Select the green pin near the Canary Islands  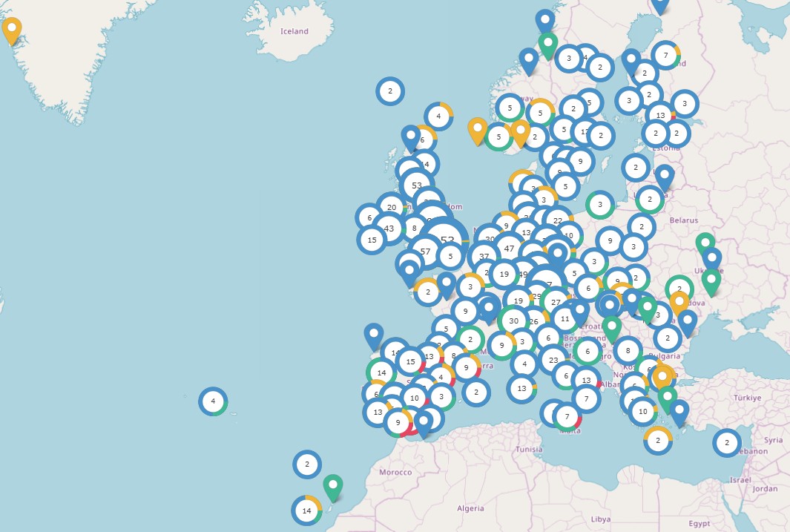[x=333, y=487]
